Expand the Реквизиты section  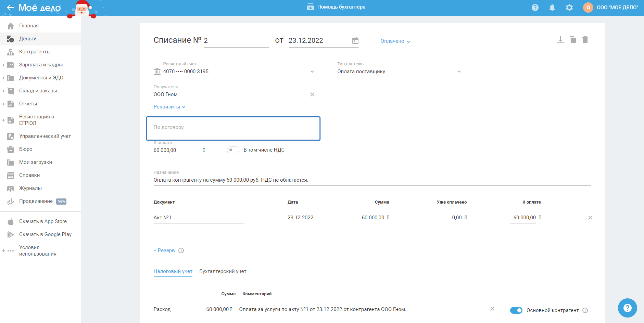click(169, 107)
